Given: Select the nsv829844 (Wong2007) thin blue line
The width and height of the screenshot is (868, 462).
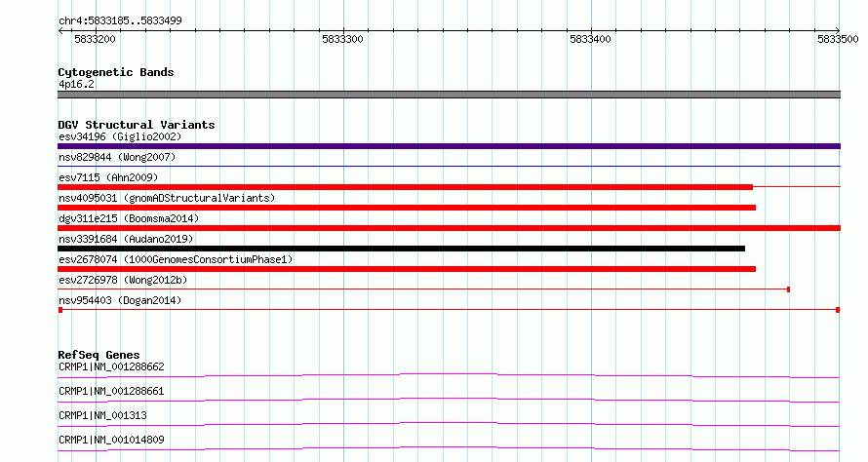Looking at the screenshot, I should coord(449,166).
